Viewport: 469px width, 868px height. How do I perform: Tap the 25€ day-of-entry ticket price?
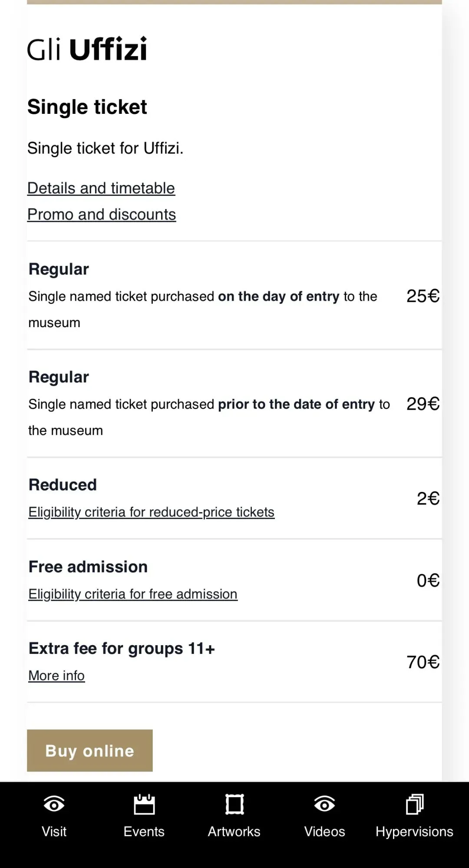click(423, 296)
